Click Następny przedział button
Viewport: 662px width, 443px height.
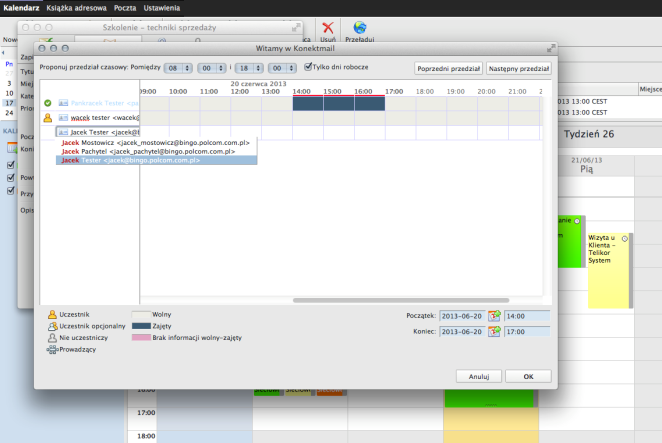tap(519, 68)
